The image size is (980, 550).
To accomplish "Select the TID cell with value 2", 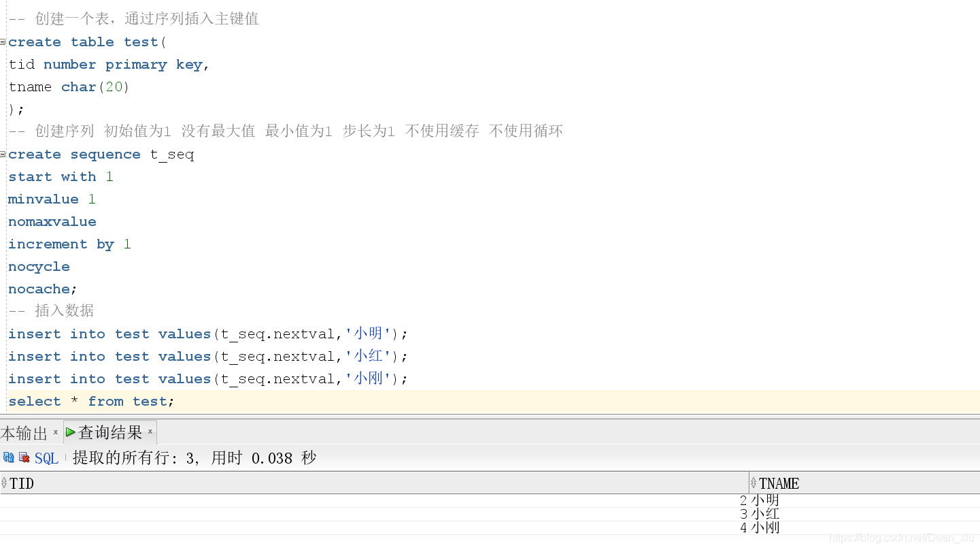I will (374, 500).
